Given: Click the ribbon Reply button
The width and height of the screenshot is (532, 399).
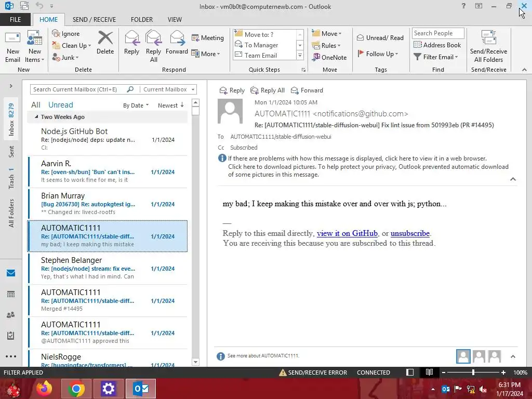Looking at the screenshot, I should (131, 43).
